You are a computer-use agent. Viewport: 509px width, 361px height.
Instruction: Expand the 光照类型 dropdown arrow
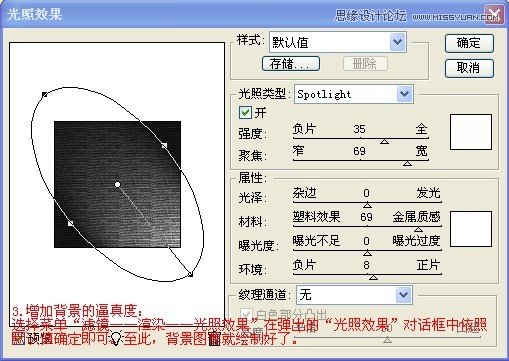405,94
